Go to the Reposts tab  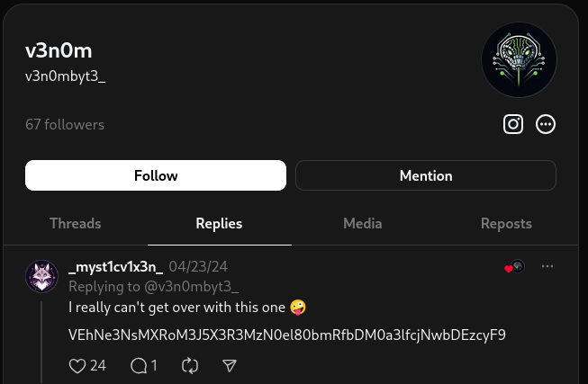point(506,223)
